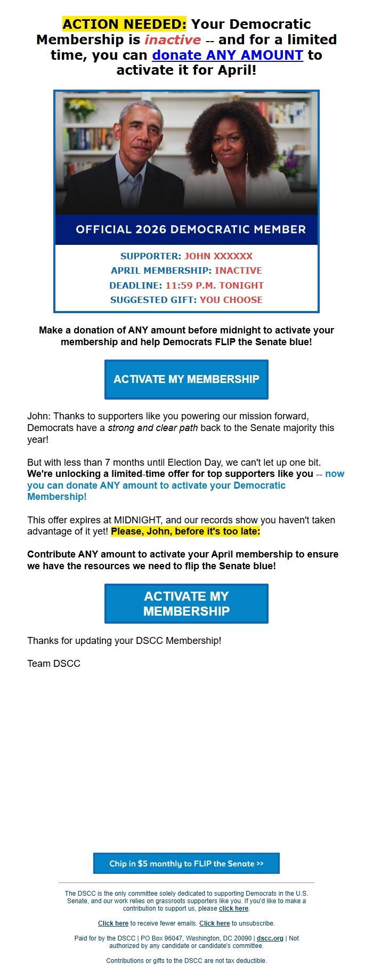This screenshot has width=373, height=980.
Task: Select Chip in $5 monthly to FLIP the Senate
Action: pos(186,863)
